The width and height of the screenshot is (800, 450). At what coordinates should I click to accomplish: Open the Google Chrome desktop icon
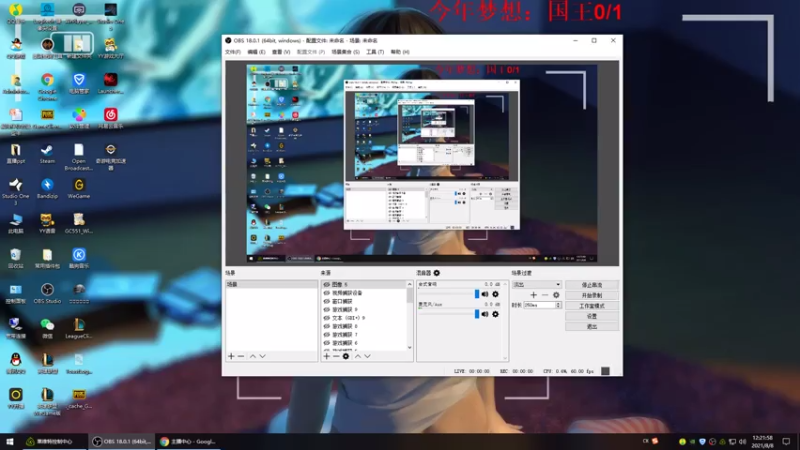(x=47, y=85)
